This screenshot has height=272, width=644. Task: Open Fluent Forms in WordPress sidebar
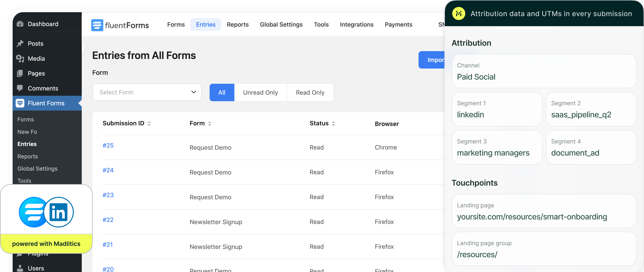(x=47, y=103)
